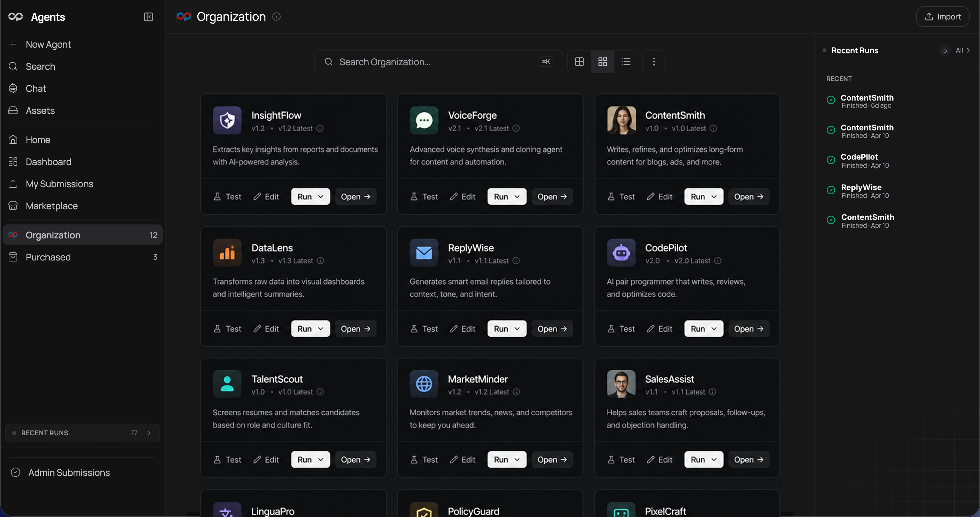Open the InsightFlow agent
This screenshot has width=980, height=517.
356,197
